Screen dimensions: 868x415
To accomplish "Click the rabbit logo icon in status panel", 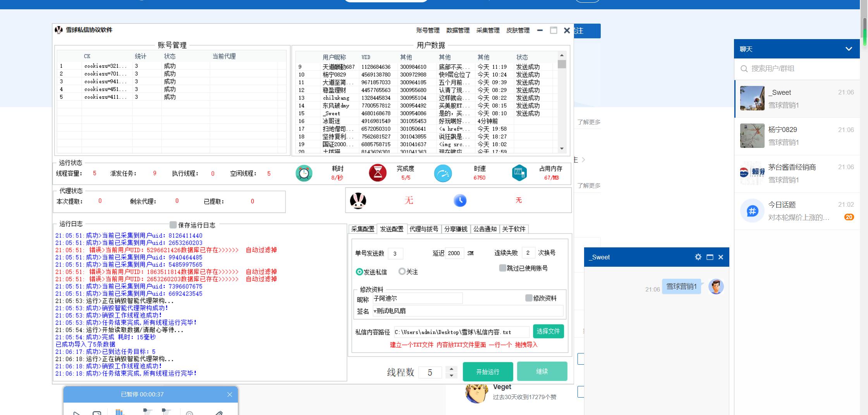I will tap(358, 201).
